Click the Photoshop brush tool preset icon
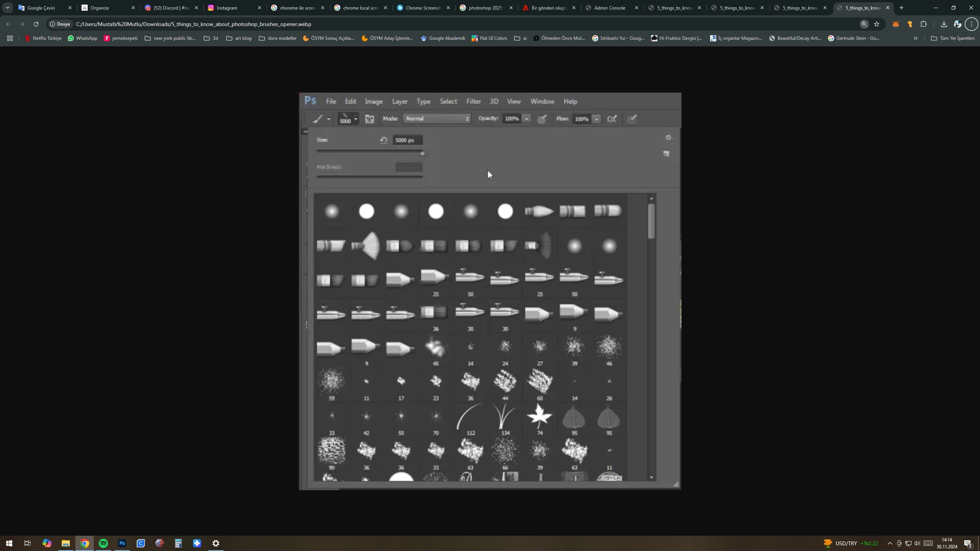Screen dimensions: 980x551 click(318, 119)
